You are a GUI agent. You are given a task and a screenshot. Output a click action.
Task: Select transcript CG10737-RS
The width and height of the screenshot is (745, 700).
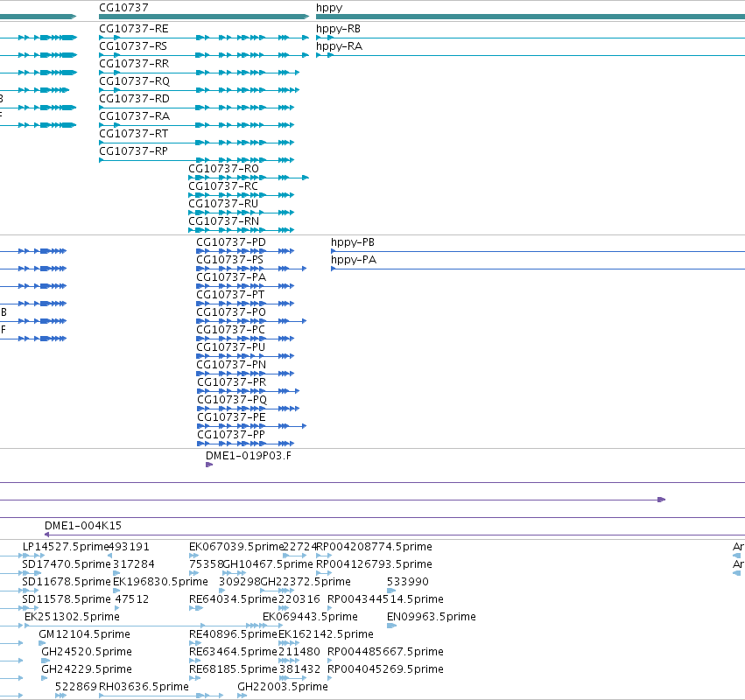click(x=133, y=46)
